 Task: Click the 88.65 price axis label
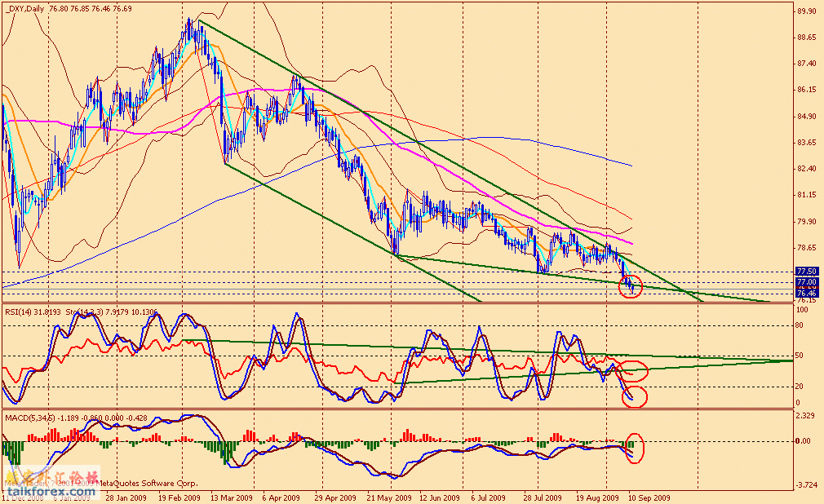tap(807, 38)
